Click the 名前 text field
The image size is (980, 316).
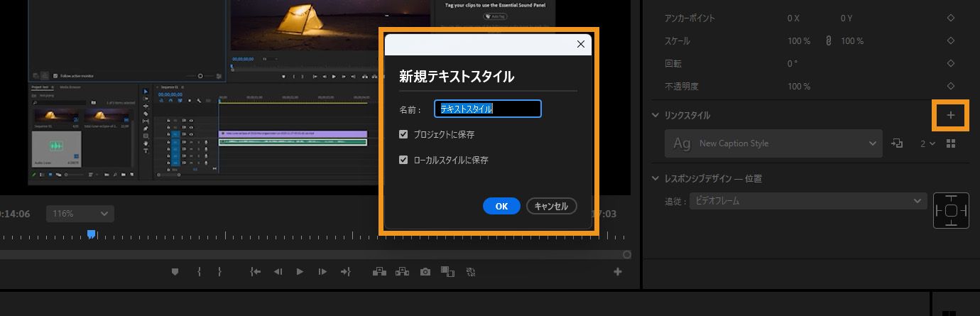pyautogui.click(x=488, y=109)
